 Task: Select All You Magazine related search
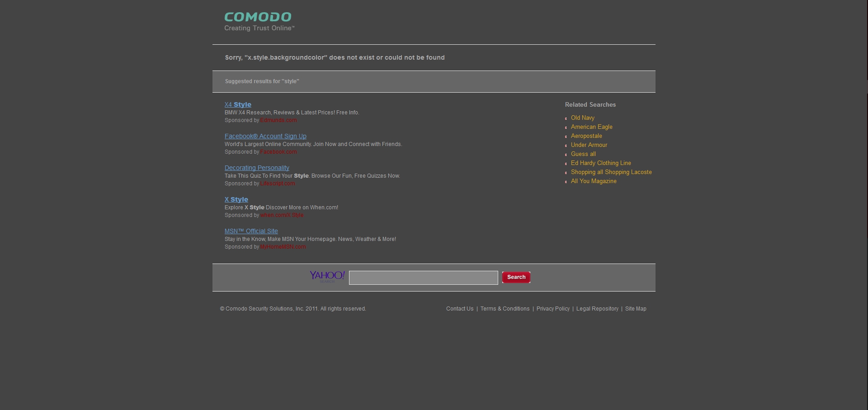pos(594,181)
